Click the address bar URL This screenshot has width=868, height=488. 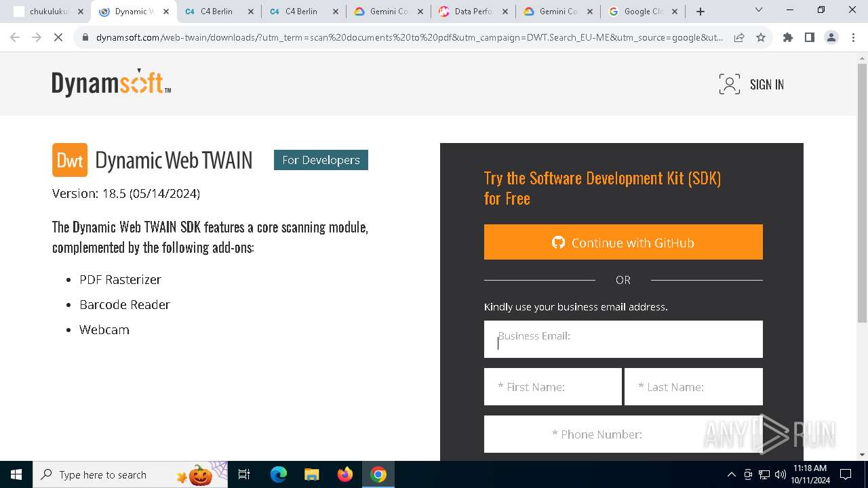pos(409,37)
